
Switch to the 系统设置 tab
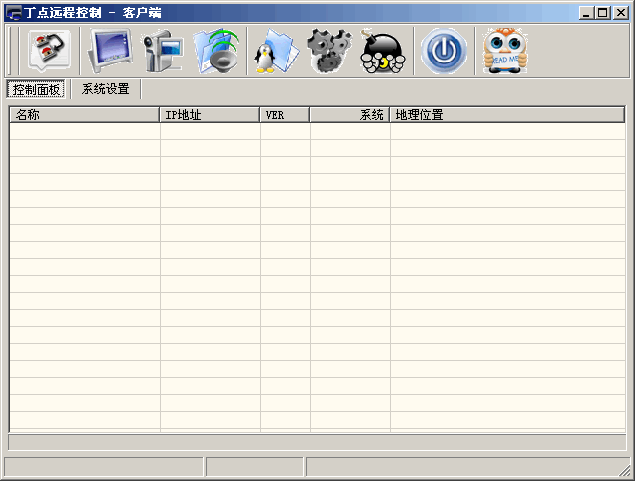tap(106, 89)
